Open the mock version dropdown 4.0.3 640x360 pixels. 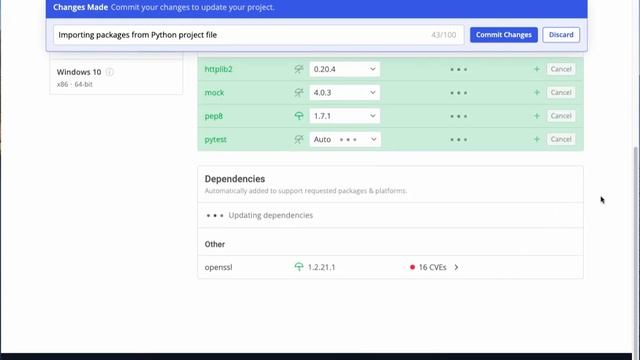pos(344,93)
